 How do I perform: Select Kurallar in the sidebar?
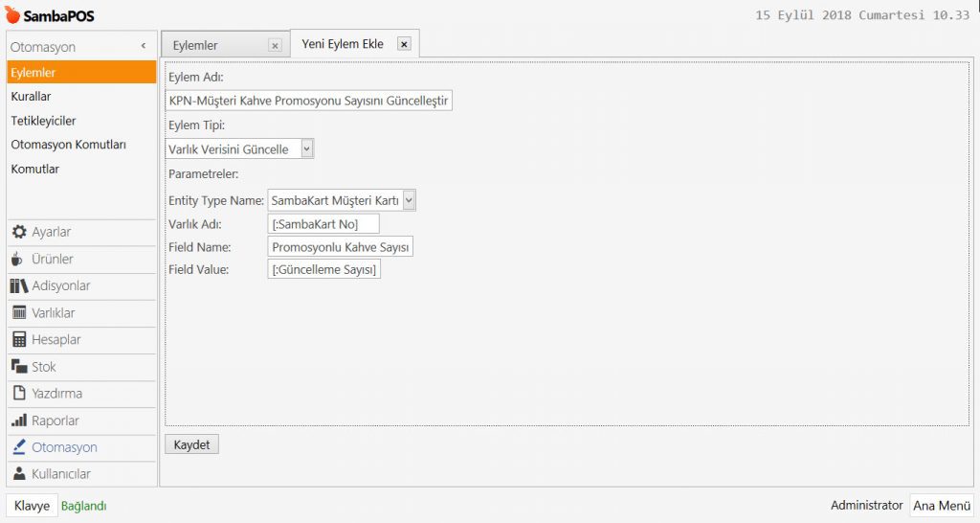tap(32, 97)
